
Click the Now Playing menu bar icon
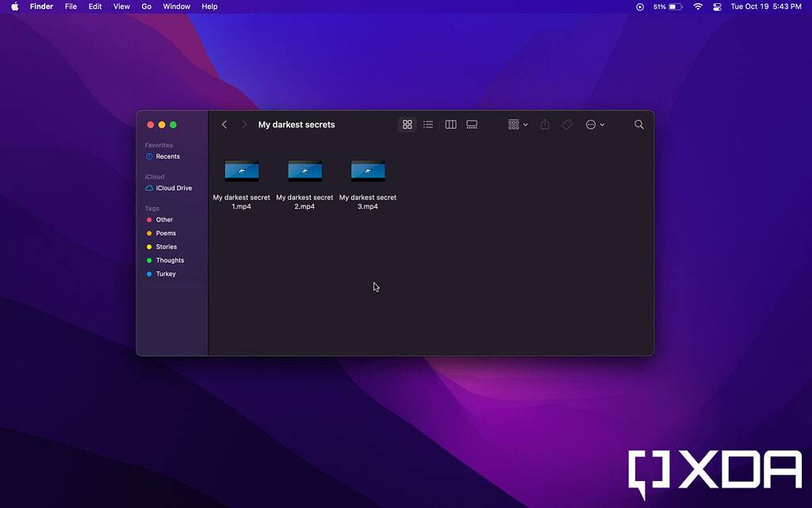pyautogui.click(x=640, y=6)
